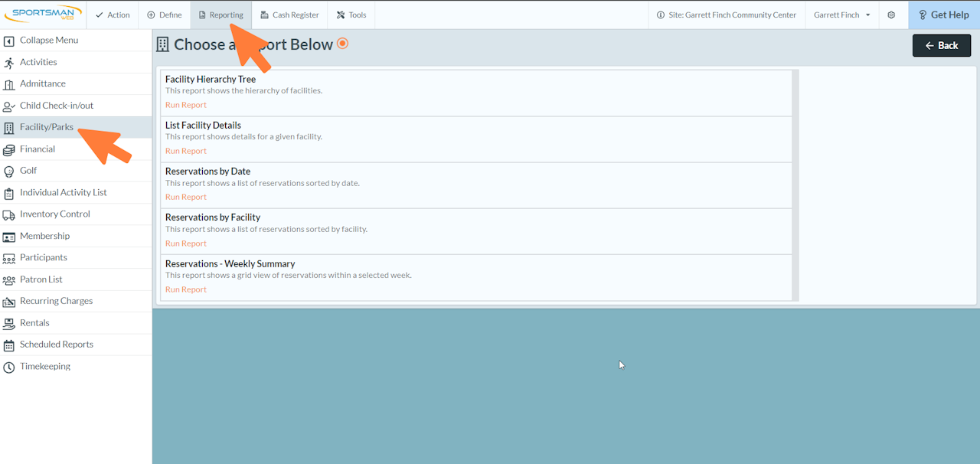Open settings via the gear icon

pos(891,15)
